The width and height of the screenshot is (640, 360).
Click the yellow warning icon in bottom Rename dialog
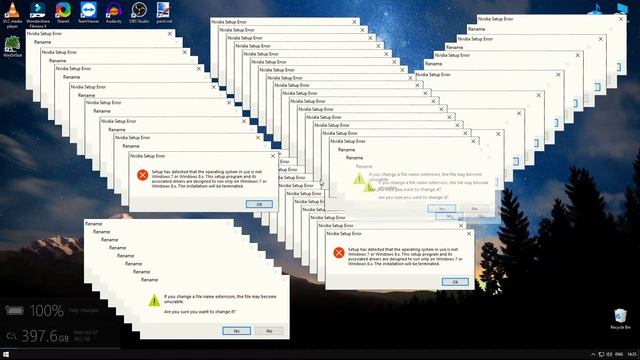(154, 301)
